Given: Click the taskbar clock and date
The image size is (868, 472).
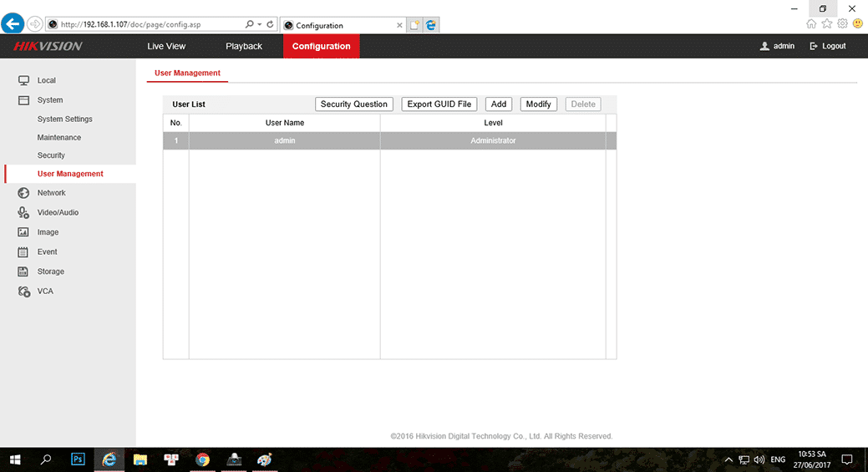Looking at the screenshot, I should click(x=811, y=459).
